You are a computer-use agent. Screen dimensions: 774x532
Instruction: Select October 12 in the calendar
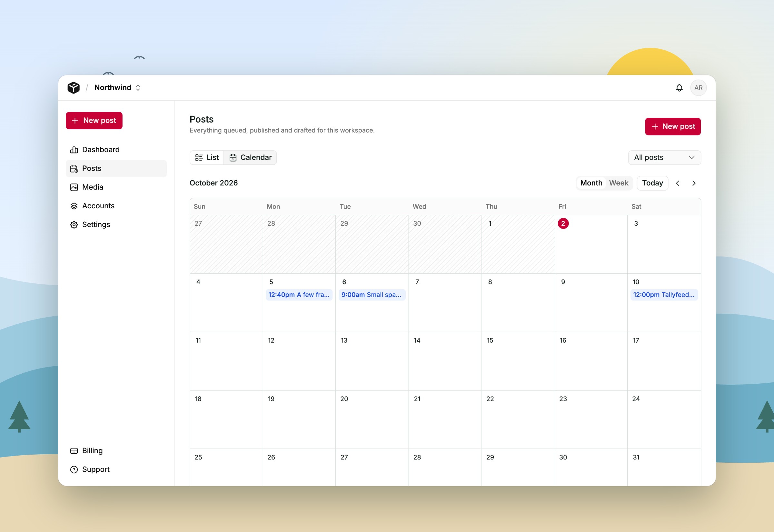click(x=299, y=361)
